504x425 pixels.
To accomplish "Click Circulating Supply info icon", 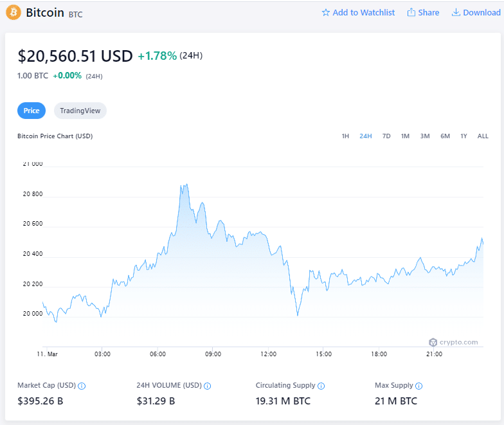I will [321, 386].
